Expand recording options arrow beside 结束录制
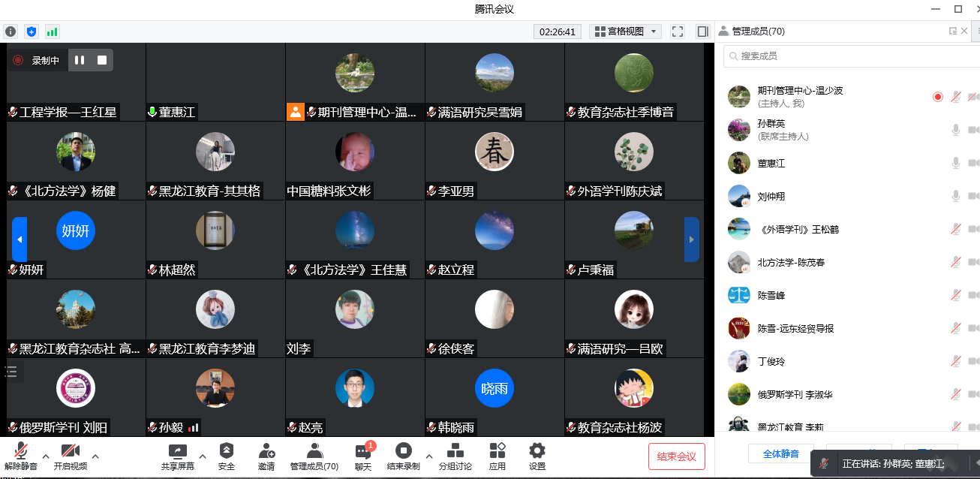980x479 pixels. (x=429, y=456)
